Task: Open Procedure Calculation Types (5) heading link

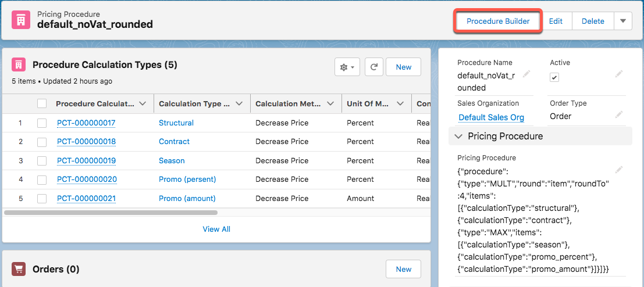Action: pos(105,65)
